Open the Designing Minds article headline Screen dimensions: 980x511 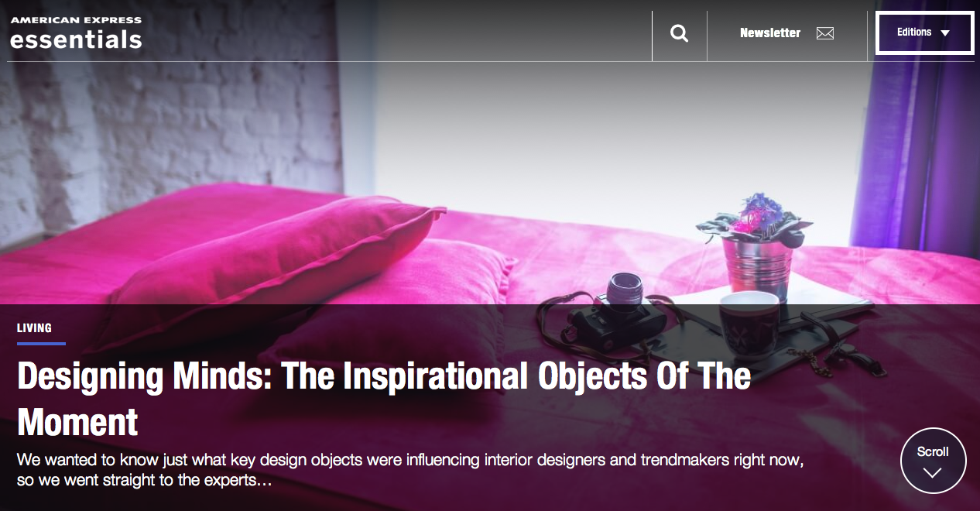coord(384,400)
